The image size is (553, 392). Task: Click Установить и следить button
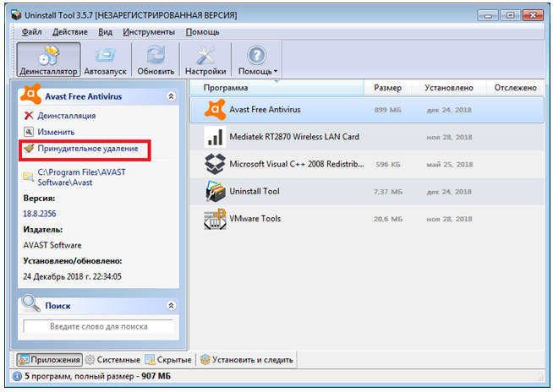click(247, 360)
